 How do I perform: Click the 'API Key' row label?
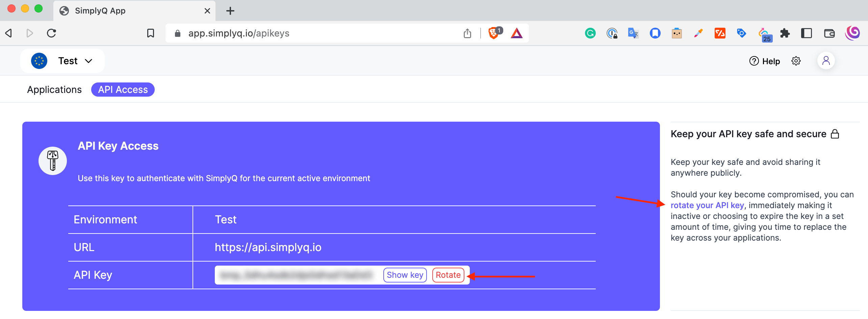click(x=93, y=275)
